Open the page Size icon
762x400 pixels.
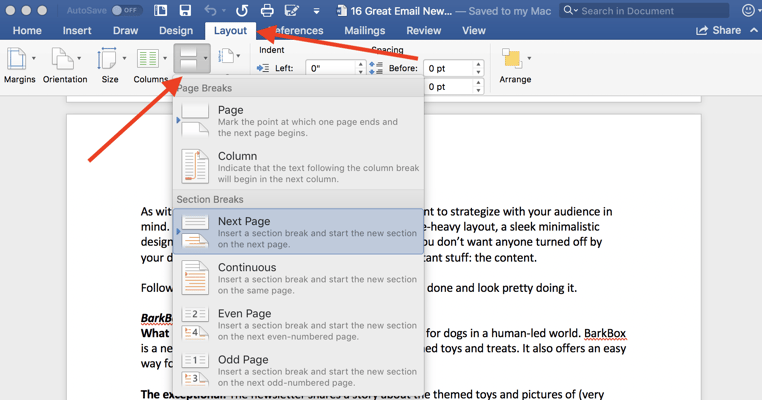coord(107,59)
